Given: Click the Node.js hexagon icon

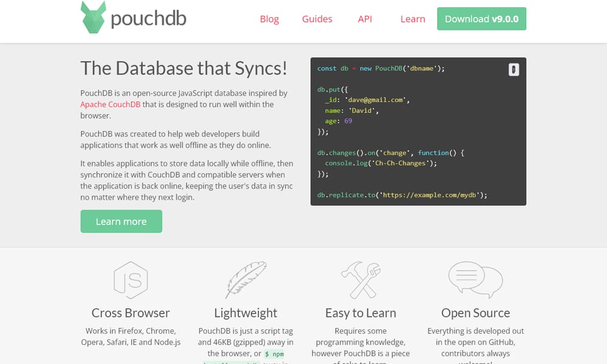Looking at the screenshot, I should point(131,280).
